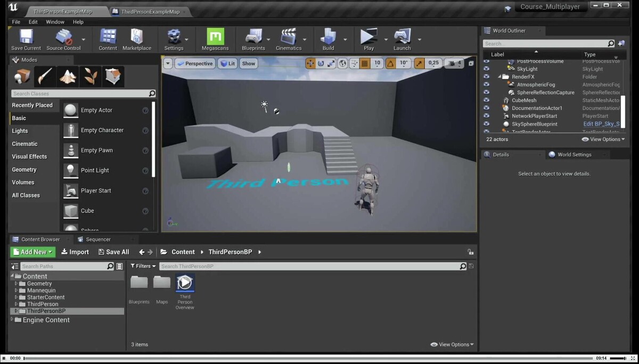This screenshot has width=639, height=364.
Task: Toggle visibility of NetworkPlayerStart actor
Action: (486, 116)
